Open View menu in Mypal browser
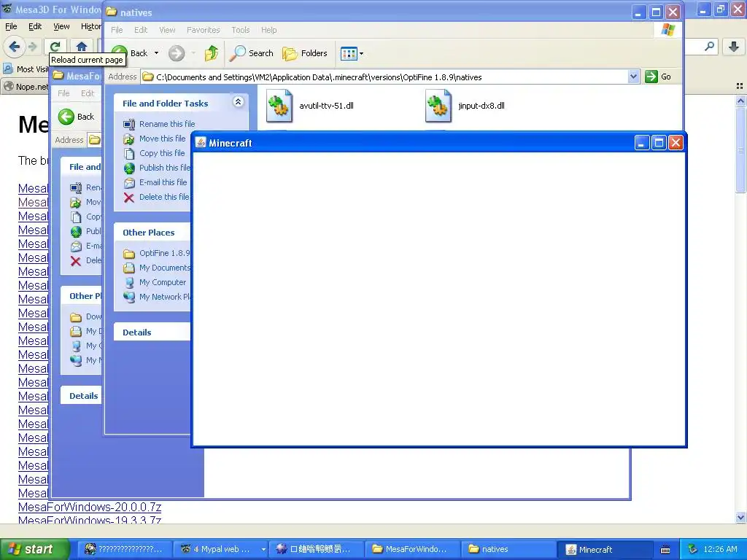Screen dimensions: 747x560 pyautogui.click(x=61, y=27)
